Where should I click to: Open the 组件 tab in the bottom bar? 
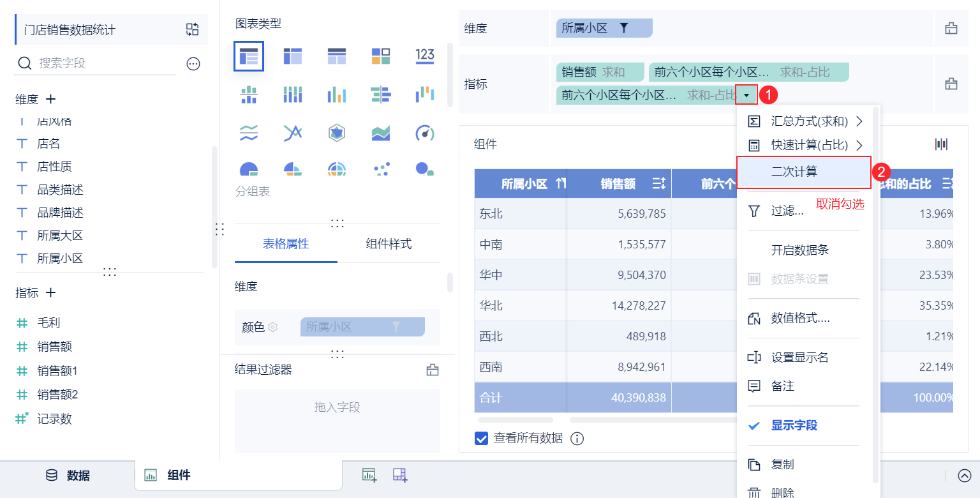pyautogui.click(x=238, y=475)
